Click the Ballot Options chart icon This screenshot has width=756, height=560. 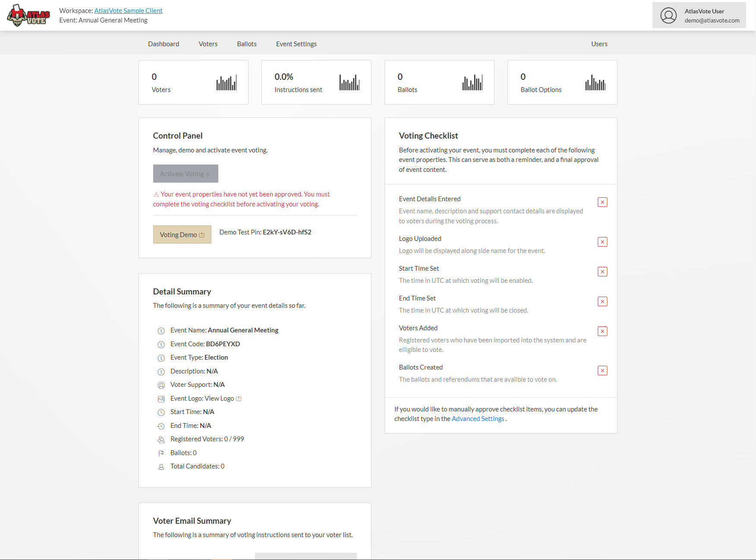click(595, 82)
